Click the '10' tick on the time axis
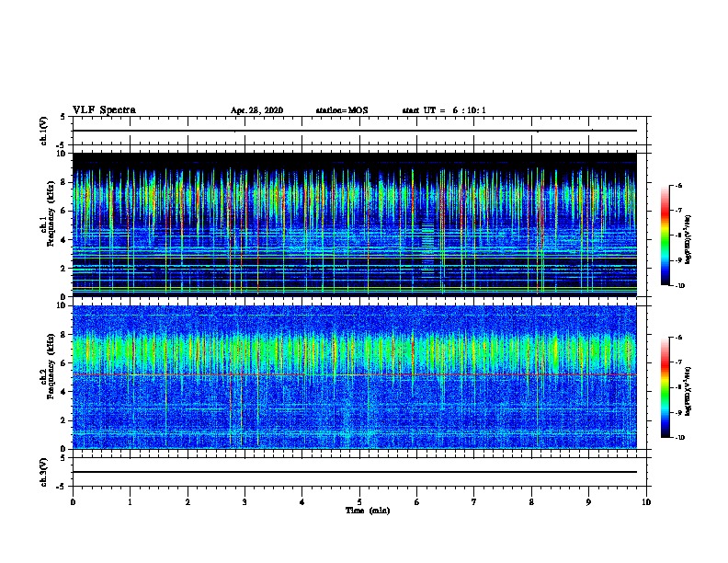This screenshot has height=563, width=728. point(646,501)
